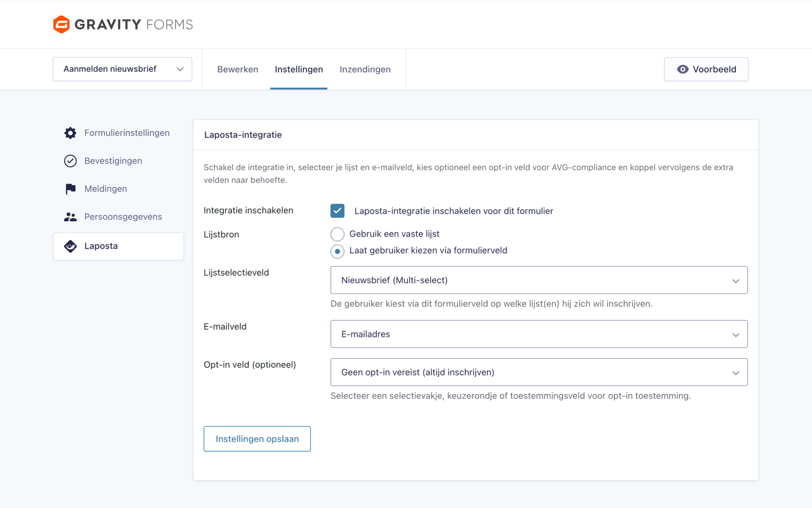This screenshot has width=812, height=508.
Task: Select Laposta in the settings sidebar
Action: click(119, 246)
